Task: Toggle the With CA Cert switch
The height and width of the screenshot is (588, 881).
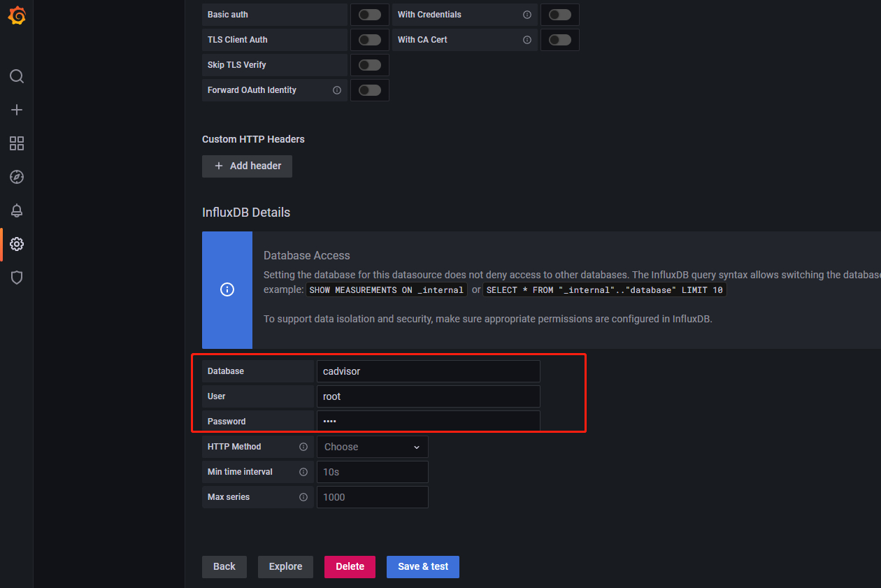Action: (x=560, y=40)
